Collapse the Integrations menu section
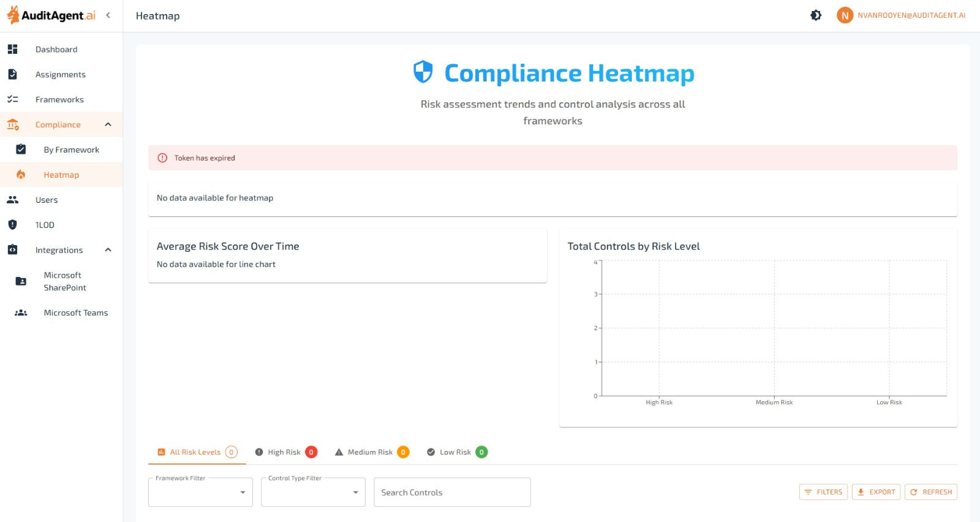The height and width of the screenshot is (522, 980). pos(108,250)
